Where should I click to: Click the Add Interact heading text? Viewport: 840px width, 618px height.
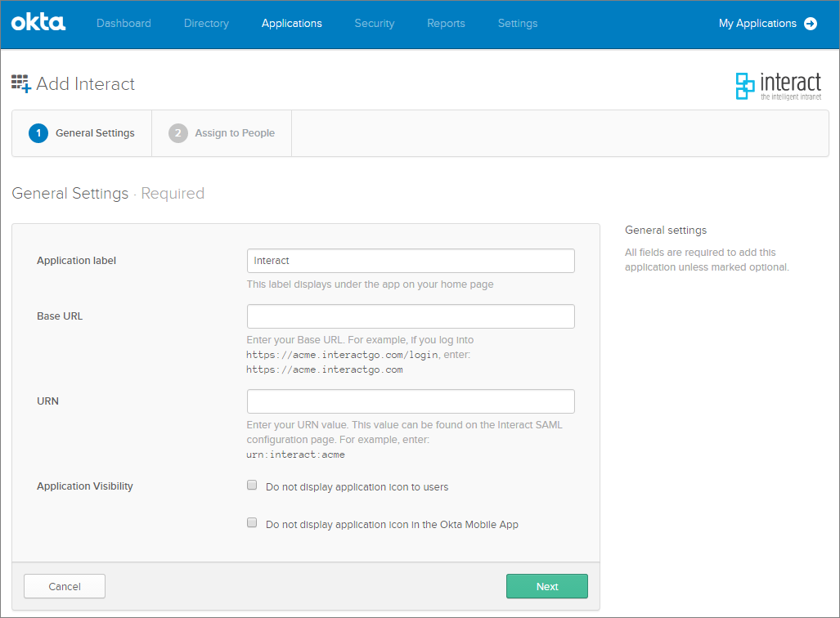tap(86, 84)
